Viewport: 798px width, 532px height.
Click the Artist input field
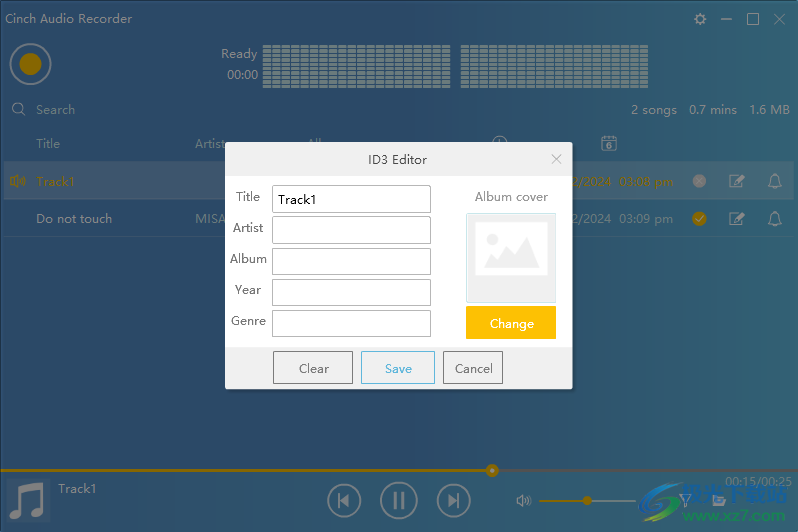[x=351, y=230]
